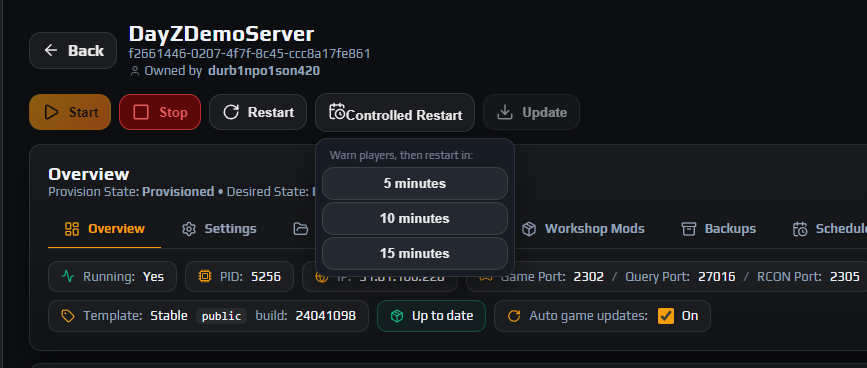
Task: Choose 15 minutes restart warning
Action: point(415,254)
